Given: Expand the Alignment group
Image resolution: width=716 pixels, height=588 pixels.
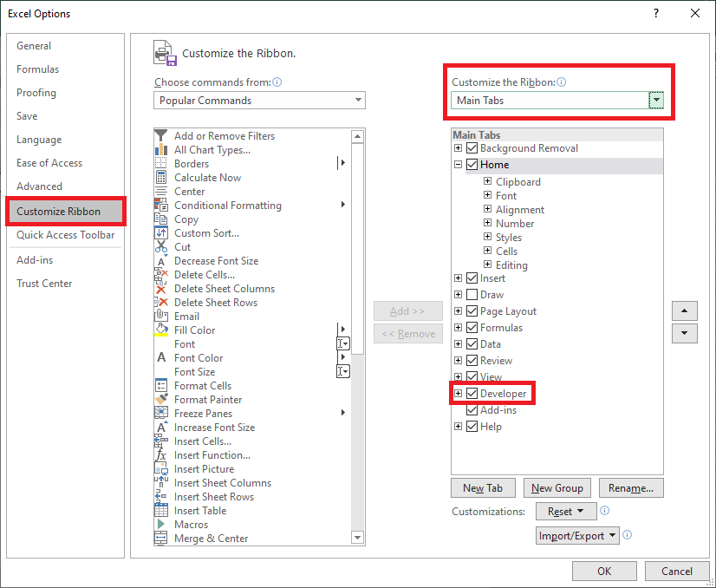Looking at the screenshot, I should click(x=488, y=209).
